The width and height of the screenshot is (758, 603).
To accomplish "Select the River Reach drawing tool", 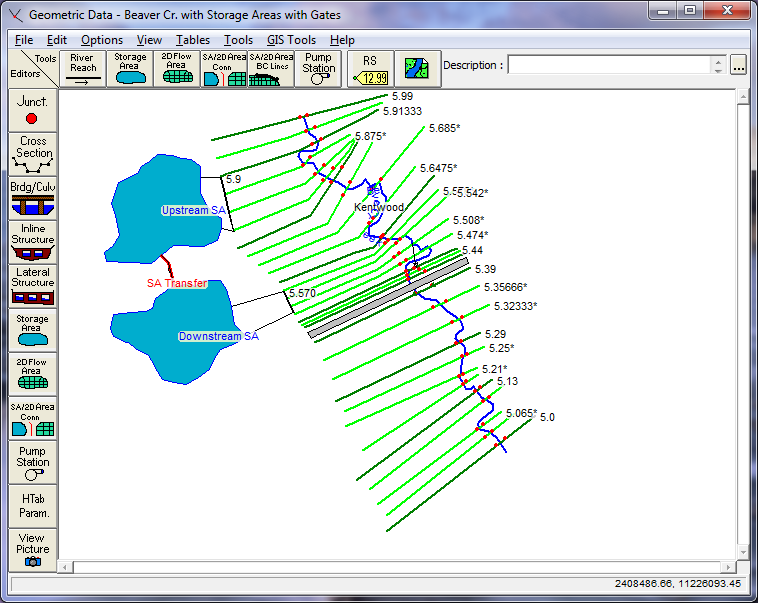I will (83, 69).
